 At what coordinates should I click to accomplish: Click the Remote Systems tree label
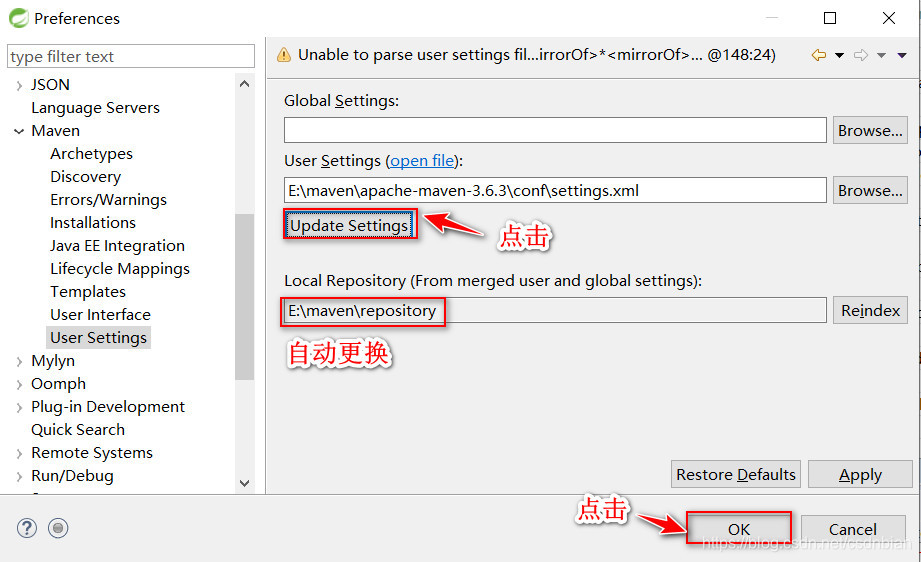92,453
